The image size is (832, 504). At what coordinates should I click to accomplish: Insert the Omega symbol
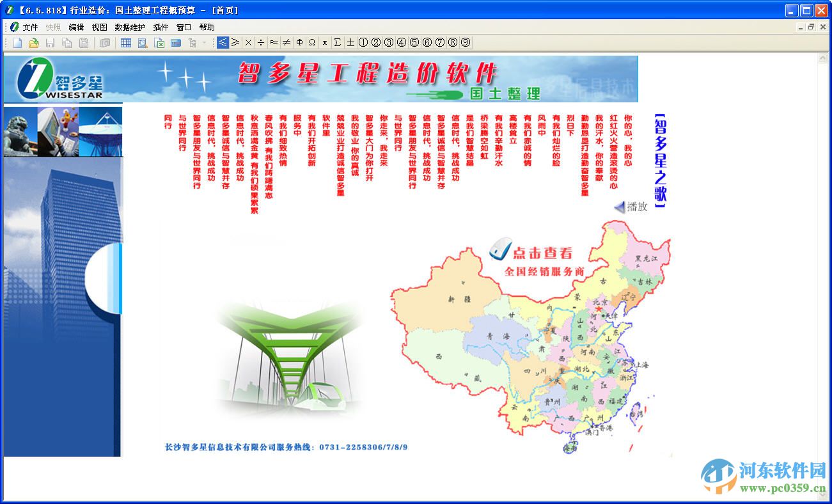(312, 43)
